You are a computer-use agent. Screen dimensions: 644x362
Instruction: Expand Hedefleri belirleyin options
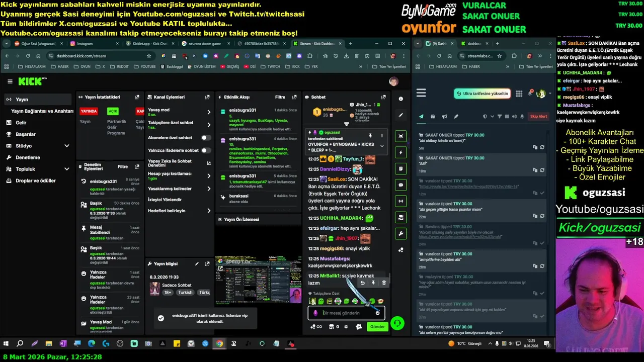click(x=209, y=211)
